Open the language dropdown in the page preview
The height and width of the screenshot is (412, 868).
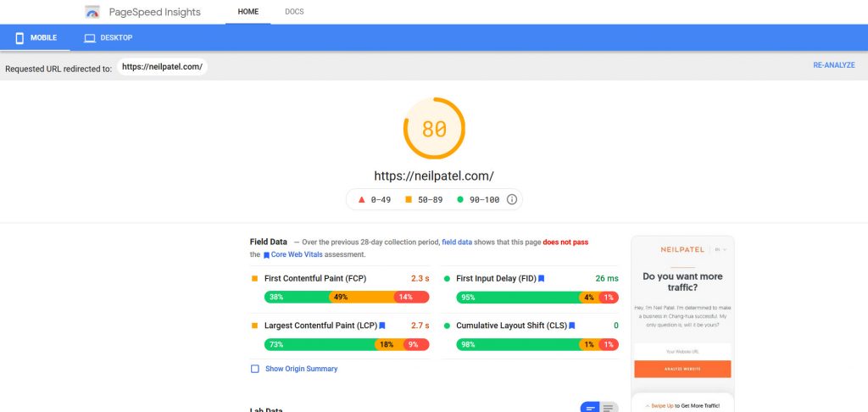point(721,250)
